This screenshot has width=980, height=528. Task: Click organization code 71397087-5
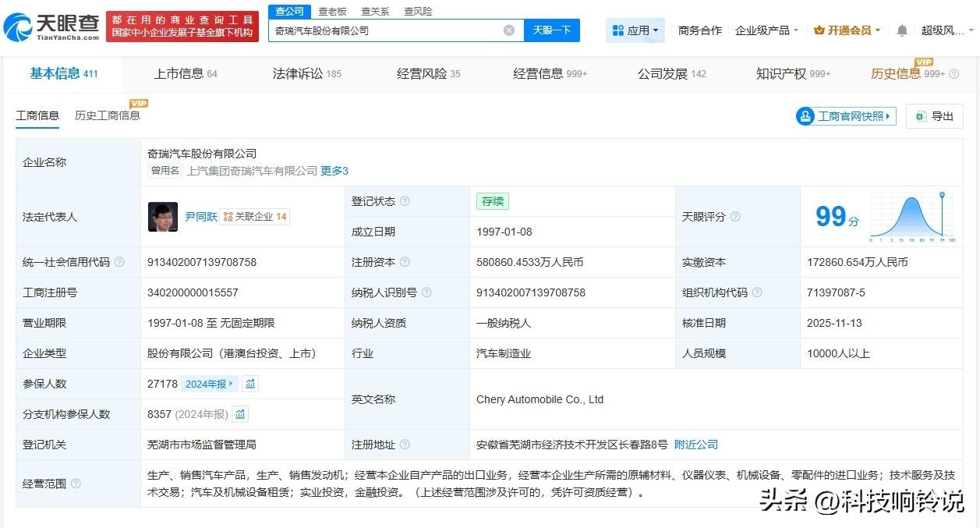tap(836, 292)
